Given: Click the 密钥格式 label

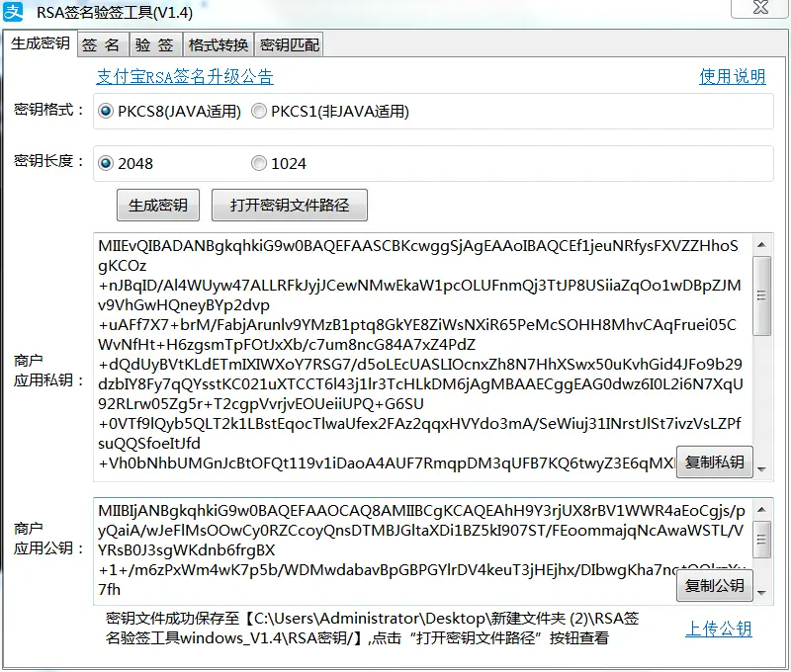Looking at the screenshot, I should tap(48, 110).
